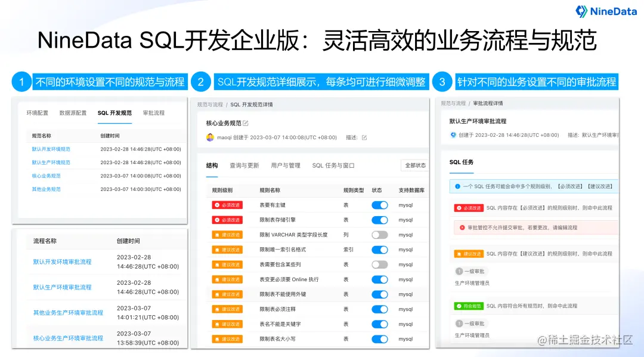Click 建议改进 badge on 限制 VARCHAR row
The image size is (644, 357).
tap(227, 235)
